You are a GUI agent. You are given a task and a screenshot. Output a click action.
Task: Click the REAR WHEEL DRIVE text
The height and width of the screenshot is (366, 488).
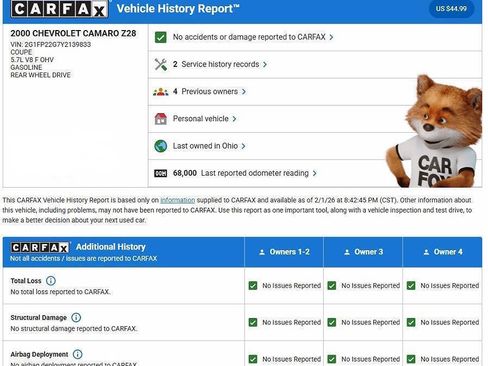coord(41,75)
